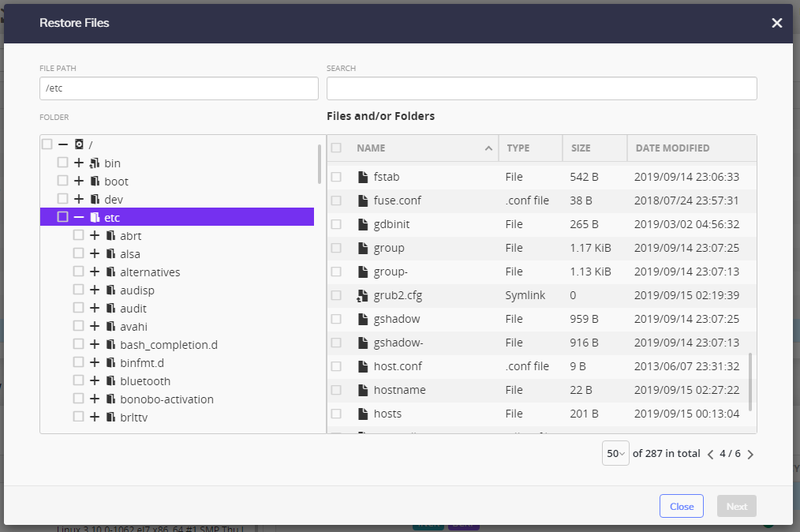Click the file icon beside fuse.conf
Viewport: 800px width, 532px height.
(363, 200)
